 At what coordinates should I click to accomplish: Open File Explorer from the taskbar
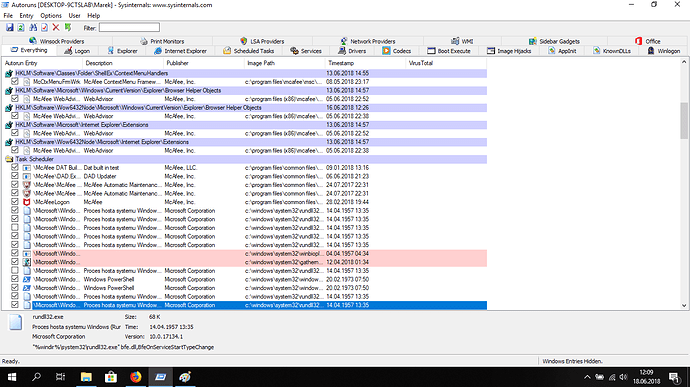pos(86,377)
